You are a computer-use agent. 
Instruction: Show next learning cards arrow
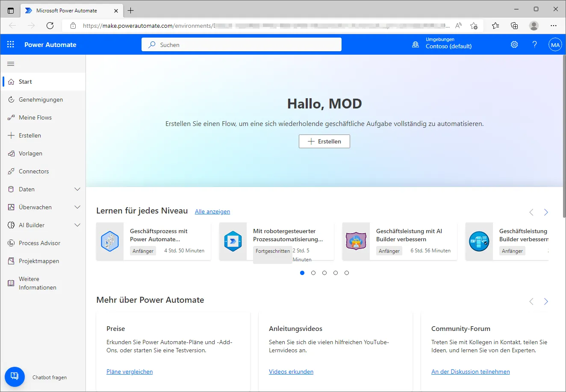coord(546,212)
